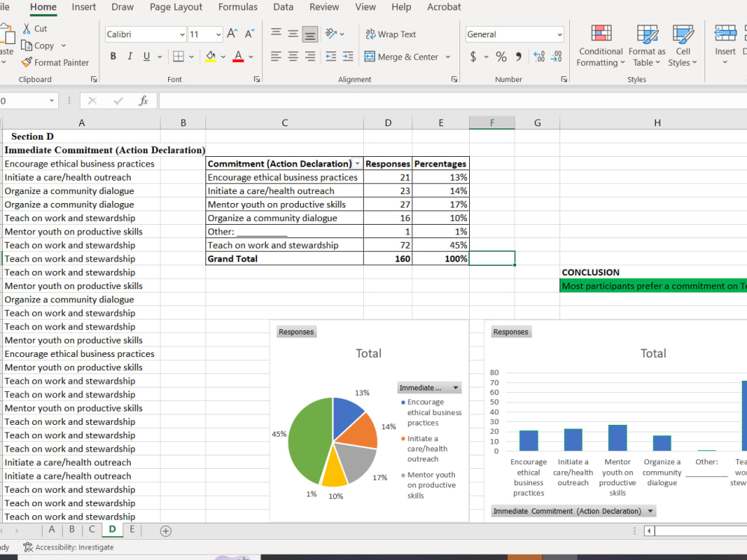Click the Increase Indent icon
The height and width of the screenshot is (560, 747).
[348, 57]
